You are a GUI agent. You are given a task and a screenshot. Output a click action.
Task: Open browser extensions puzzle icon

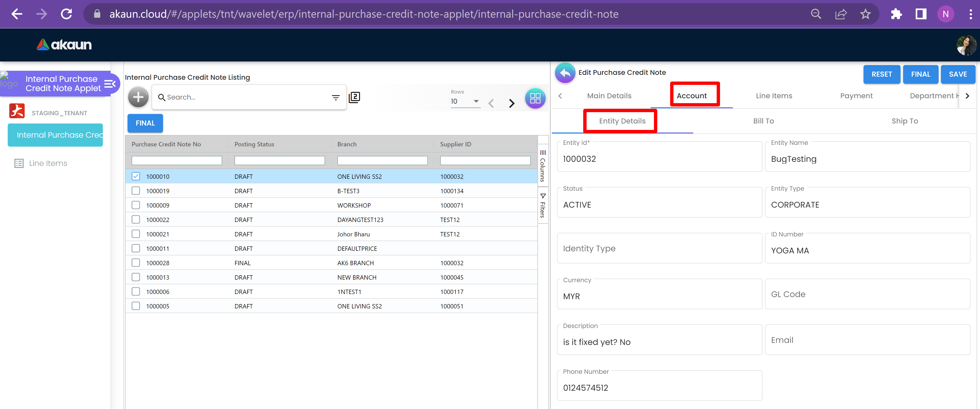(x=896, y=14)
